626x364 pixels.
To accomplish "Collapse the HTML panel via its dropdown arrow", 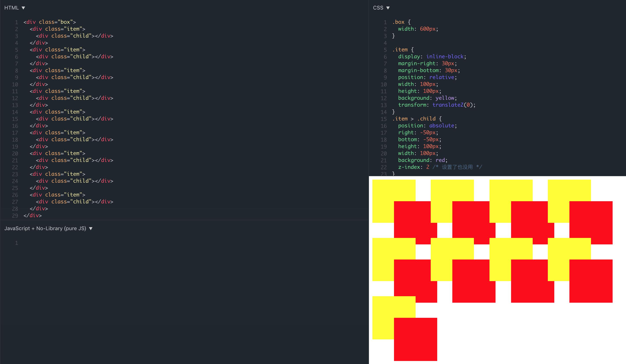I will (24, 8).
